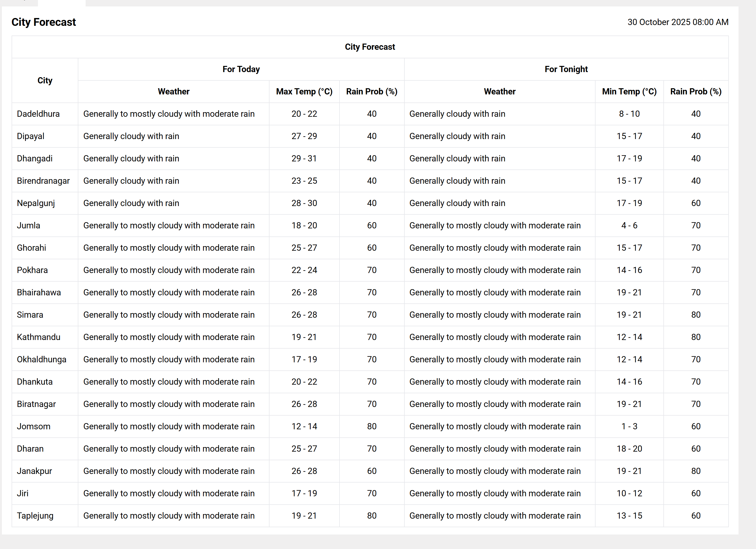
Task: Select the Pokhara city cell
Action: pyautogui.click(x=32, y=270)
